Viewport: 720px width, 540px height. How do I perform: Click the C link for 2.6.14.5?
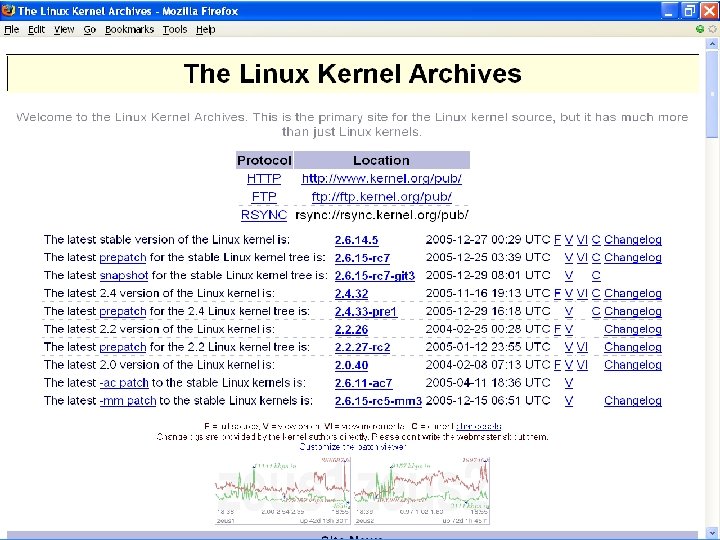point(596,240)
